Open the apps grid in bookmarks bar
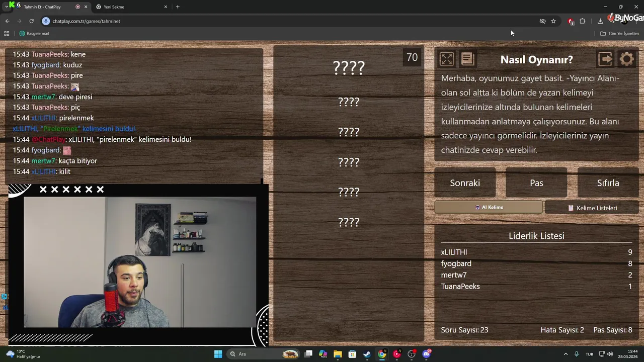The width and height of the screenshot is (644, 362). click(7, 34)
